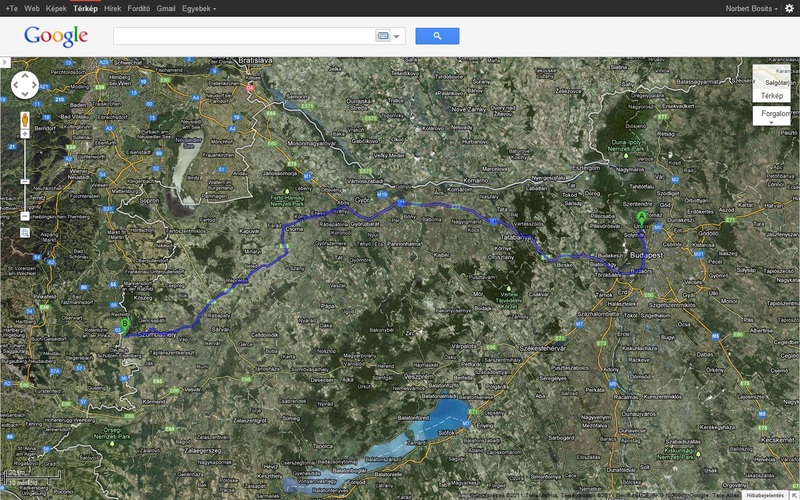
Task: Click the Google logo
Action: click(56, 36)
